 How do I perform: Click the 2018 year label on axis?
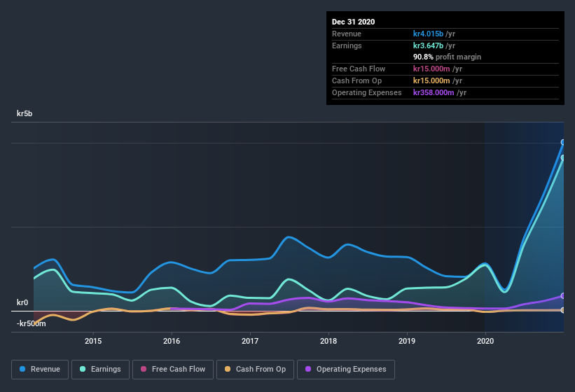coord(328,342)
